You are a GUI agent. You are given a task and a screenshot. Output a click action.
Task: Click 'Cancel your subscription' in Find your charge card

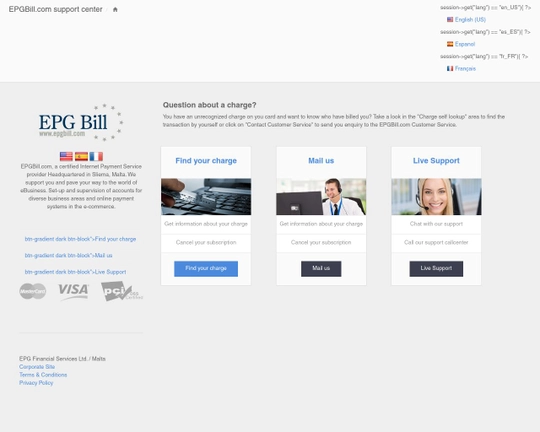[x=206, y=243]
